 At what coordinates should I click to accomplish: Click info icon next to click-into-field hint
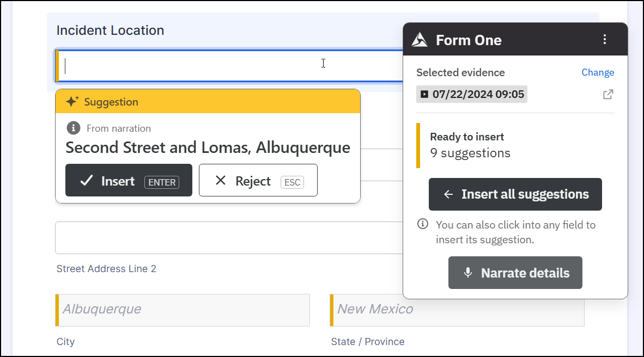tap(422, 224)
